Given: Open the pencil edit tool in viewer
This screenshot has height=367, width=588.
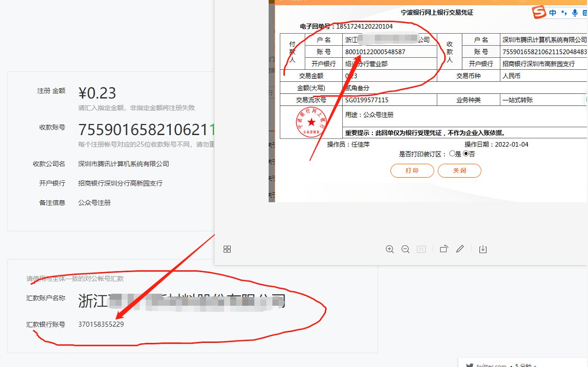Looking at the screenshot, I should click(x=460, y=249).
